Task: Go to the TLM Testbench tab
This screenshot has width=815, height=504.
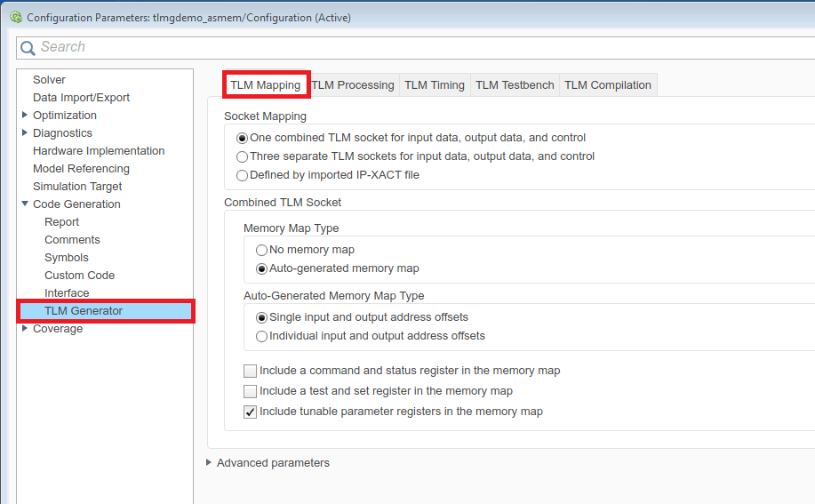Action: [x=515, y=85]
